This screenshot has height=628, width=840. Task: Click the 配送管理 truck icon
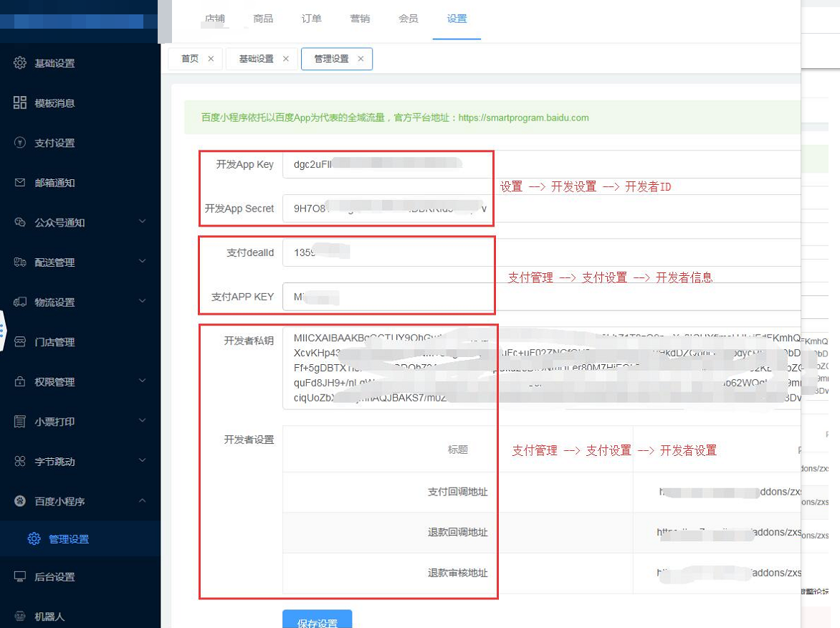[20, 262]
